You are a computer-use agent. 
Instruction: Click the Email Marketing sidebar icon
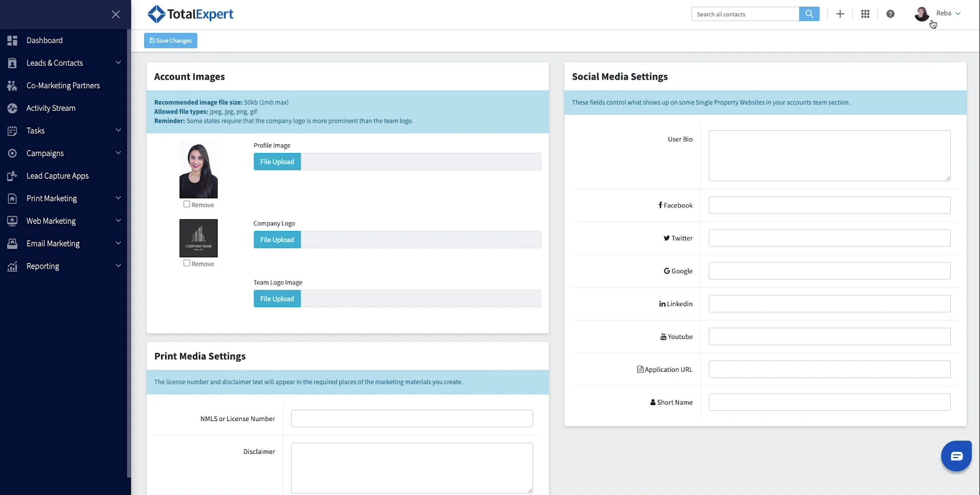click(12, 244)
